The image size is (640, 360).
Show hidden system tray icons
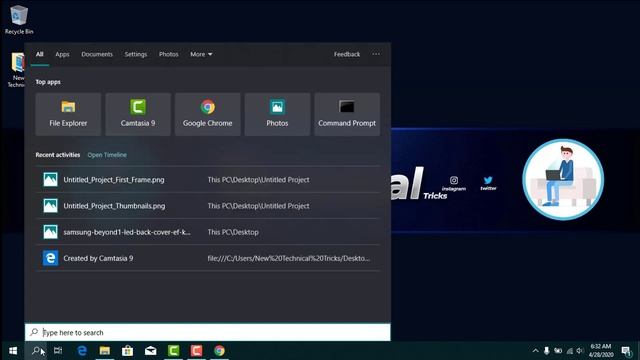tap(535, 351)
